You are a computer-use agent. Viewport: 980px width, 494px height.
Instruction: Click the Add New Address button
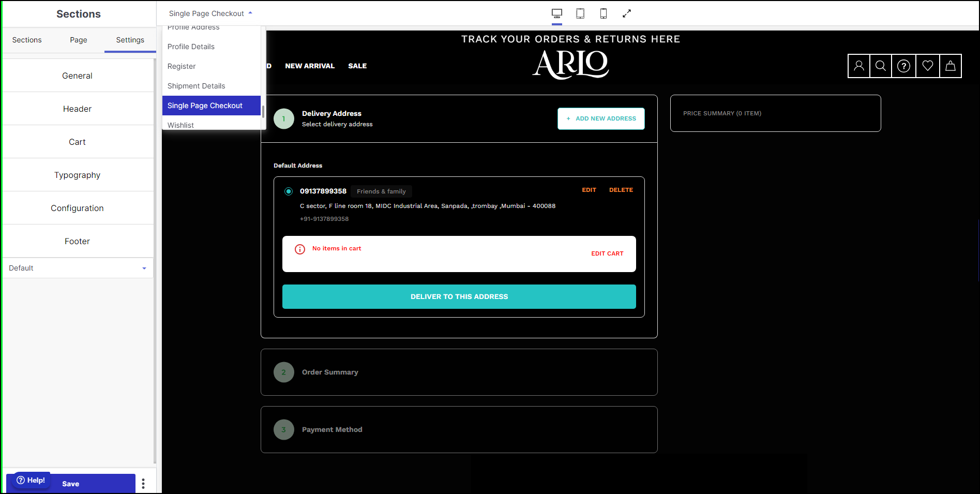pos(601,118)
